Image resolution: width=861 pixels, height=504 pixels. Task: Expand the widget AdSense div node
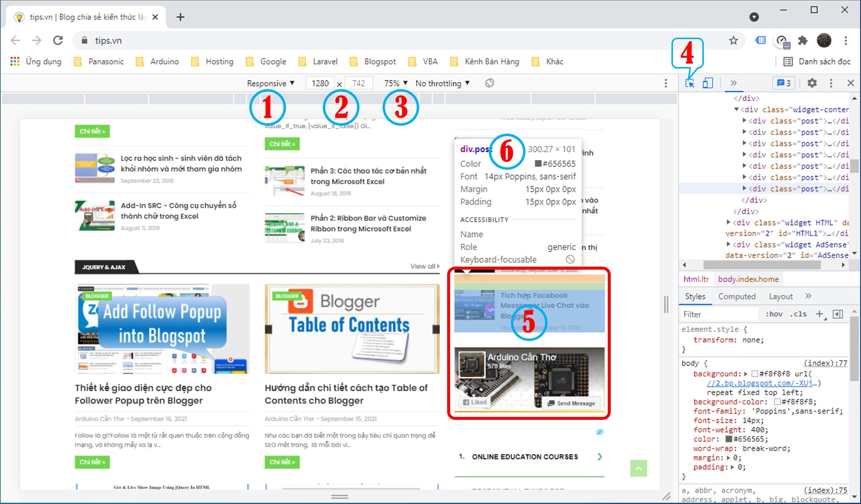(729, 245)
